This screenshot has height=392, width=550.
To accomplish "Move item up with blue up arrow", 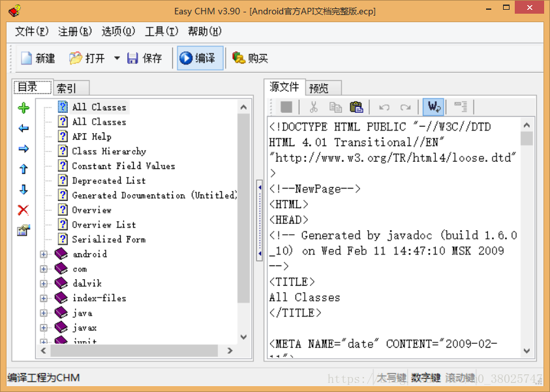I will point(23,169).
